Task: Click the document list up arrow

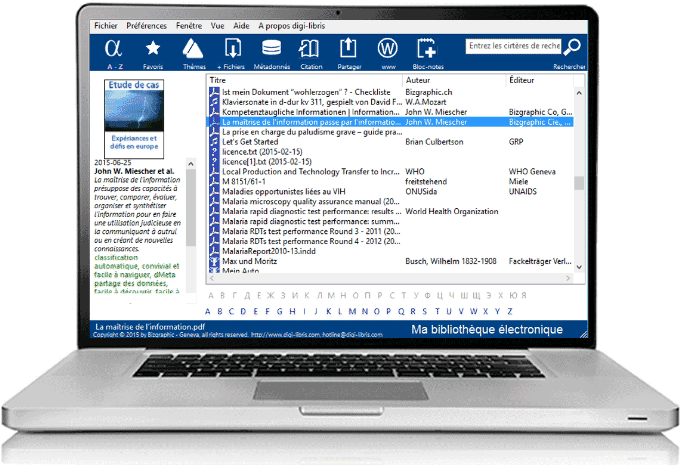Action: pyautogui.click(x=579, y=93)
